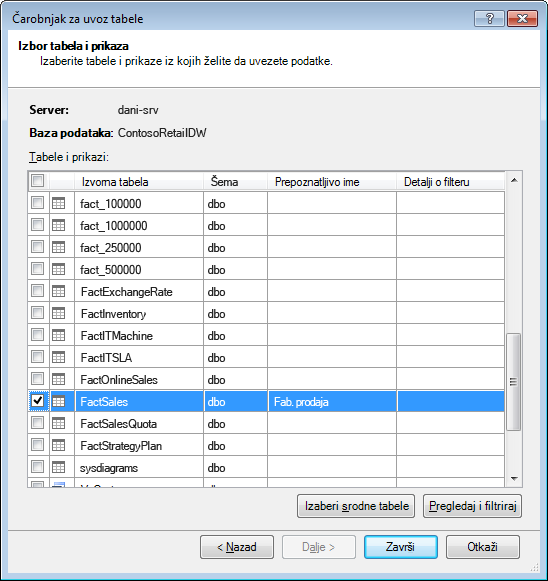Click the vertical scrollbar thumb
The height and width of the screenshot is (581, 548).
coord(514,382)
